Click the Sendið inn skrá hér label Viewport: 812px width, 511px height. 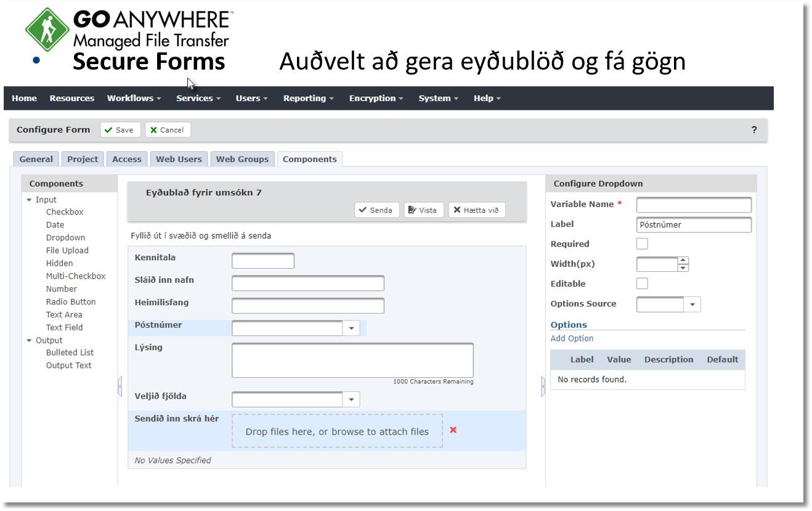tap(176, 419)
